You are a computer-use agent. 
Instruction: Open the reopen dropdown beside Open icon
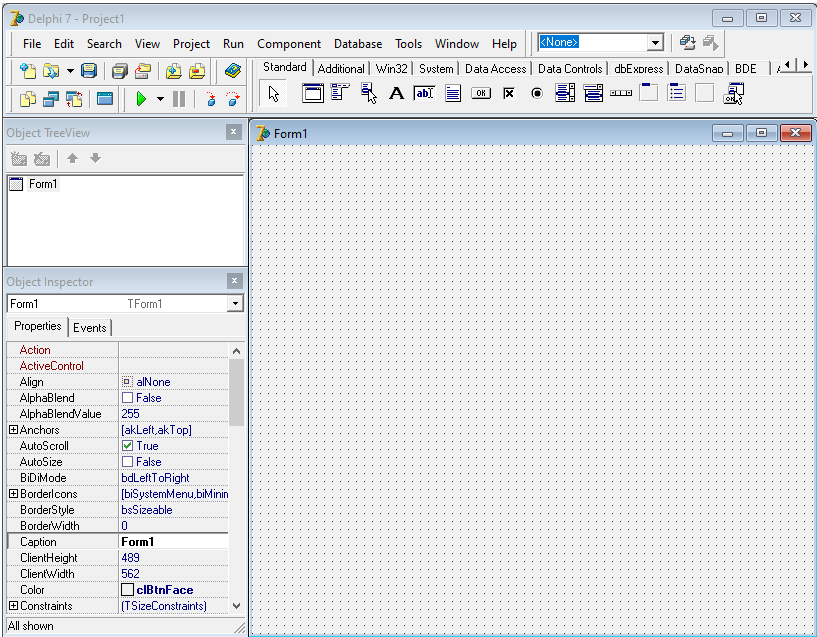[70, 71]
